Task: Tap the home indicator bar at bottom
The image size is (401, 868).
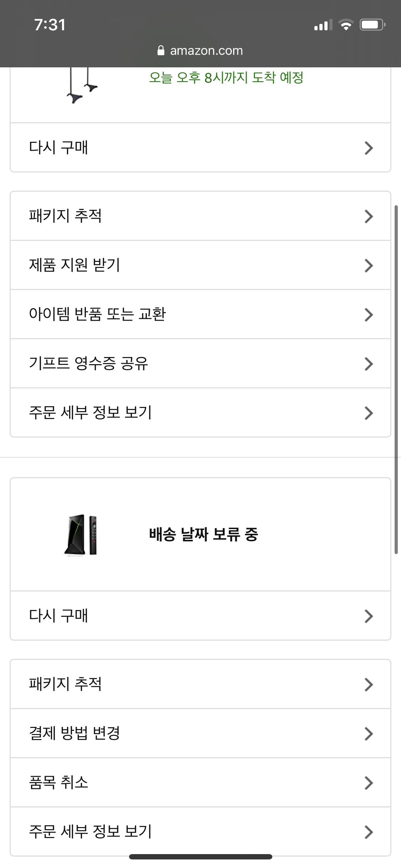Action: tap(200, 857)
